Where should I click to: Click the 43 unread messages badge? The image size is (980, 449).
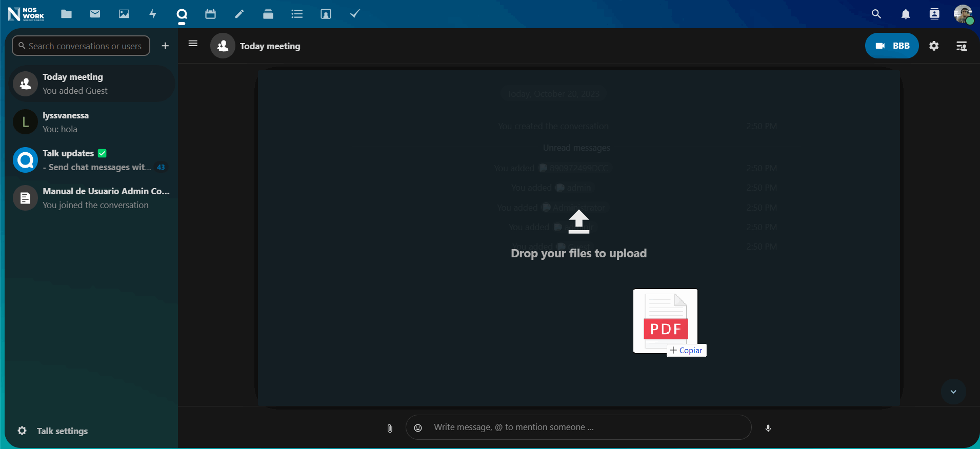(x=161, y=167)
